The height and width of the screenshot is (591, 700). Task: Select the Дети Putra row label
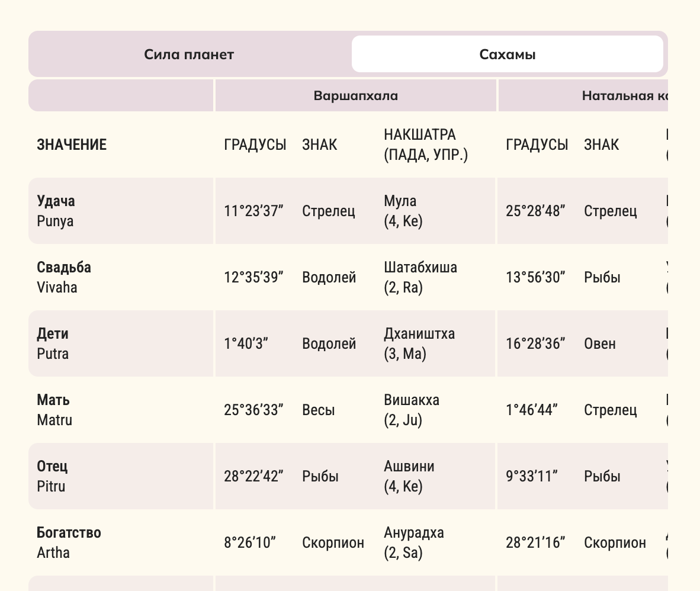(x=53, y=343)
